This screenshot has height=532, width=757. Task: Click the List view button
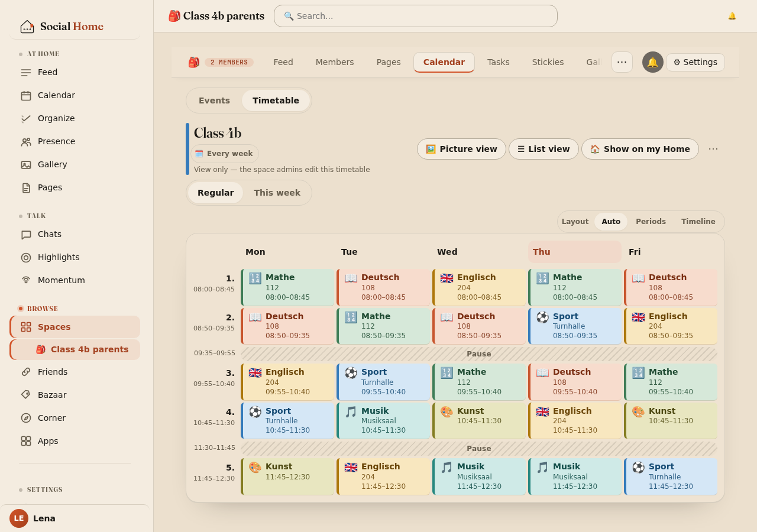coord(544,149)
